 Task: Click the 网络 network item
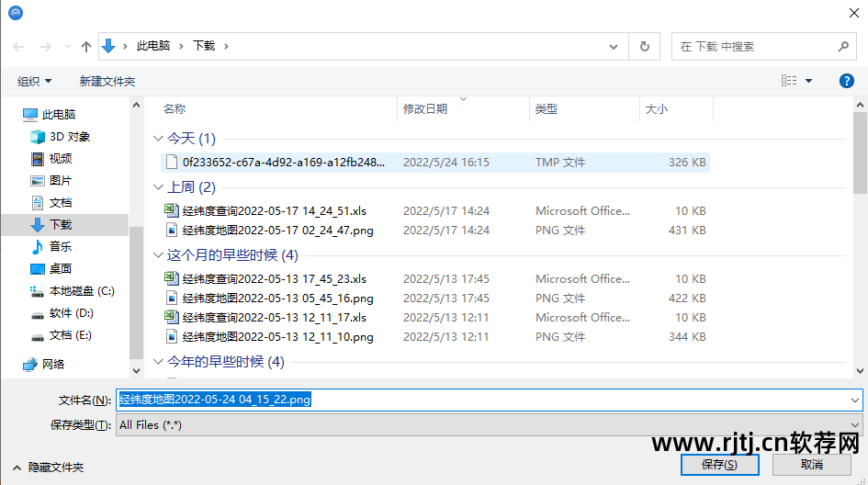click(x=53, y=364)
